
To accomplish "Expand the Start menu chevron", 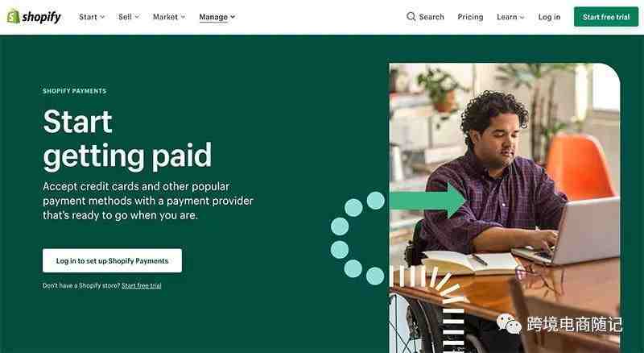I will click(102, 17).
